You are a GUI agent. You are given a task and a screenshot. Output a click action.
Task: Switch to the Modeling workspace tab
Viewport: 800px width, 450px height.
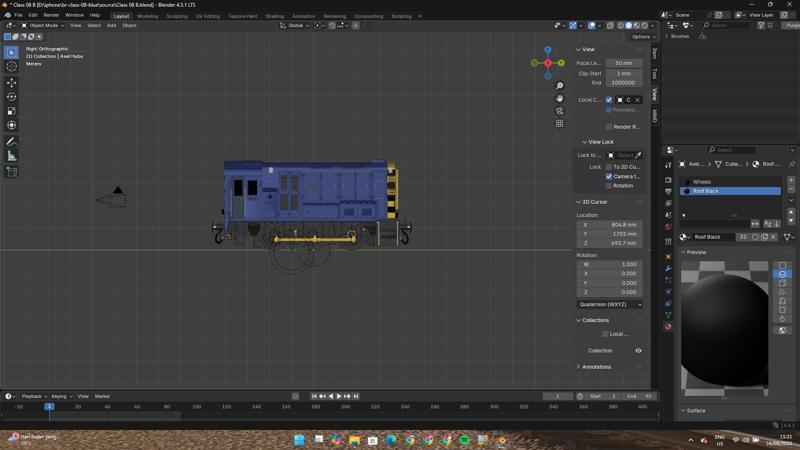tap(147, 16)
